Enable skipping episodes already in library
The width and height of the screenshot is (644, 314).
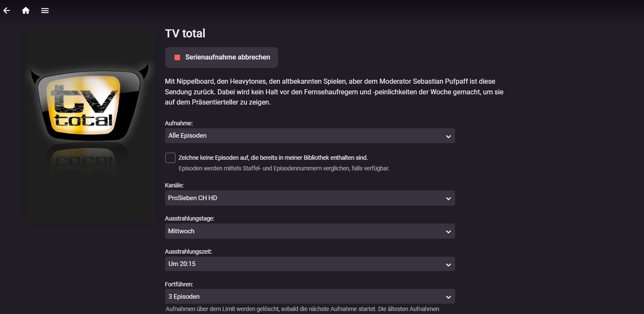click(x=170, y=158)
